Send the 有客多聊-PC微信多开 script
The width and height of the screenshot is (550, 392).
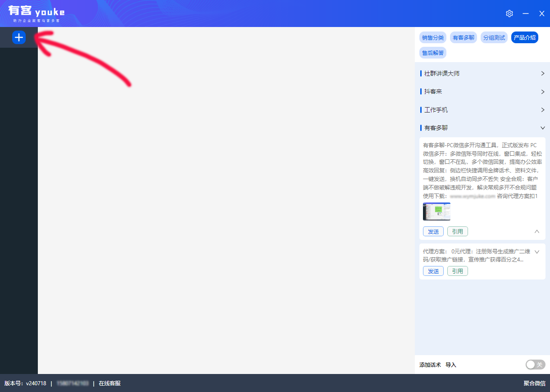click(433, 231)
